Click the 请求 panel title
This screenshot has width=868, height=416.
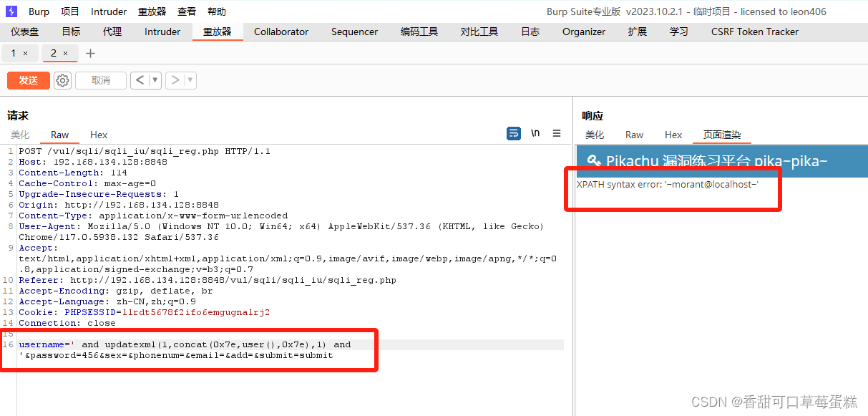(18, 115)
